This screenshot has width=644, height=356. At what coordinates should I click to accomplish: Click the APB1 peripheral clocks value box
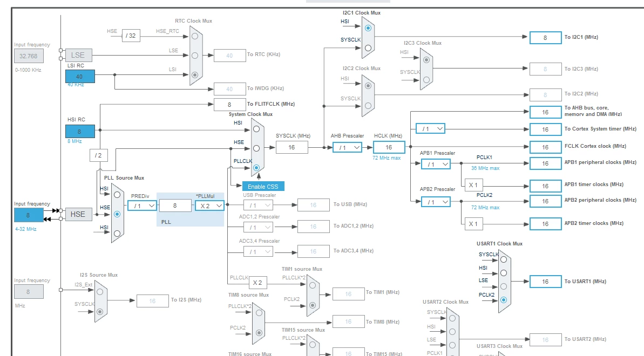(x=545, y=163)
